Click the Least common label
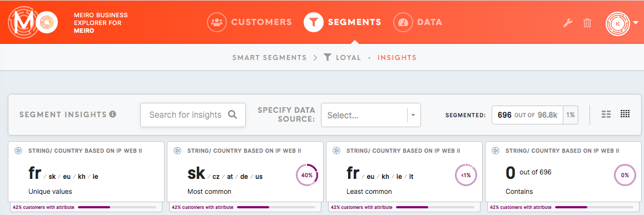644x215 pixels. click(369, 192)
